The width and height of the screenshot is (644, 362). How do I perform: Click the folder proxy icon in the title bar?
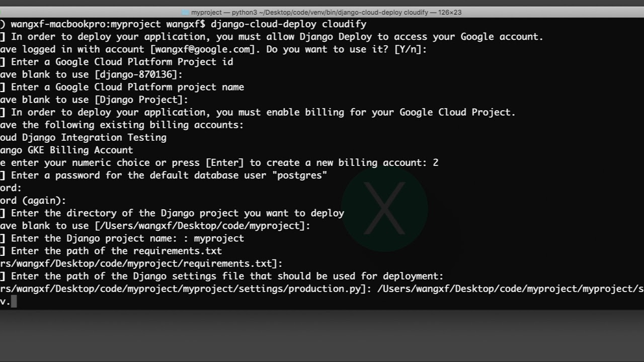click(186, 13)
